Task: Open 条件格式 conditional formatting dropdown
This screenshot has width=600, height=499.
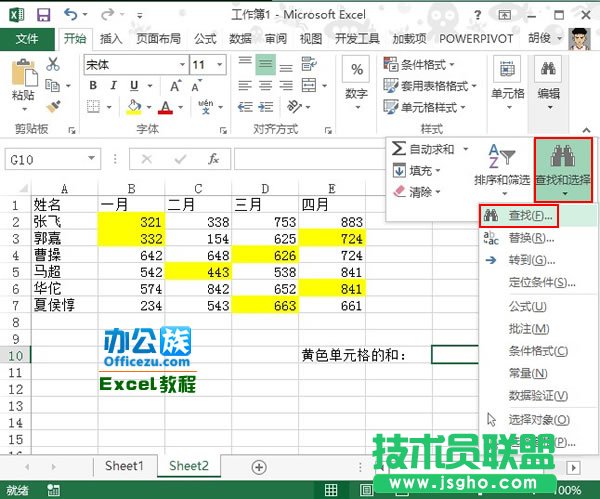Action: coord(419,64)
